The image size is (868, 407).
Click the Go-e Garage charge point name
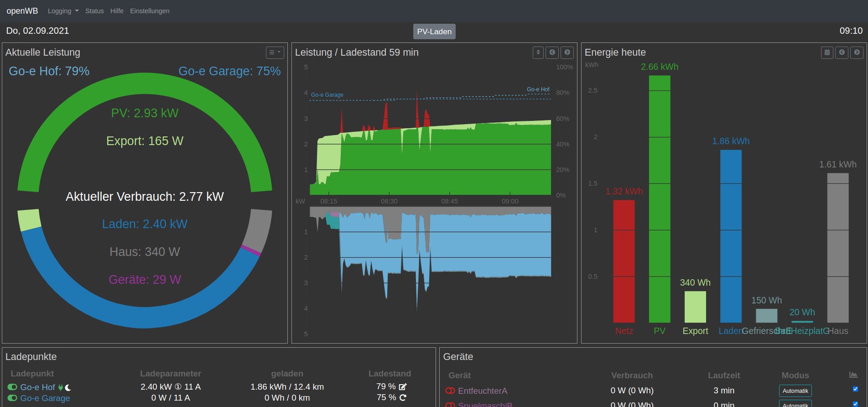[45, 398]
